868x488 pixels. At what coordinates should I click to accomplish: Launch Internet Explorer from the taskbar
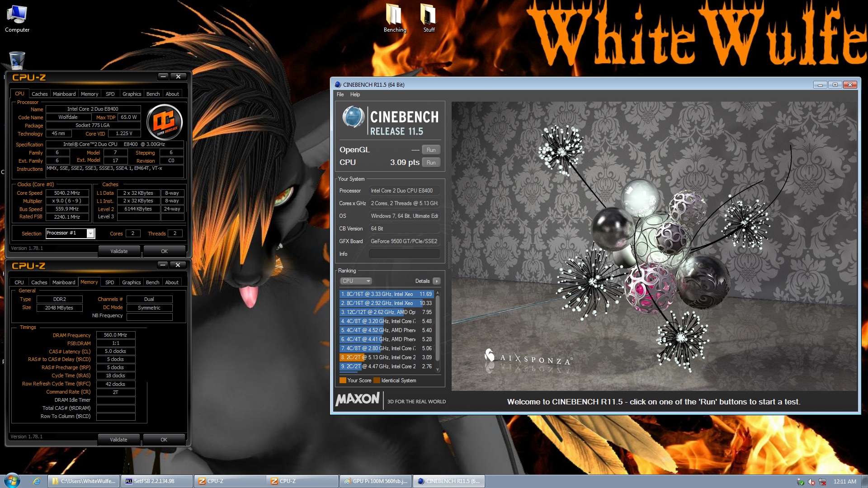[37, 481]
